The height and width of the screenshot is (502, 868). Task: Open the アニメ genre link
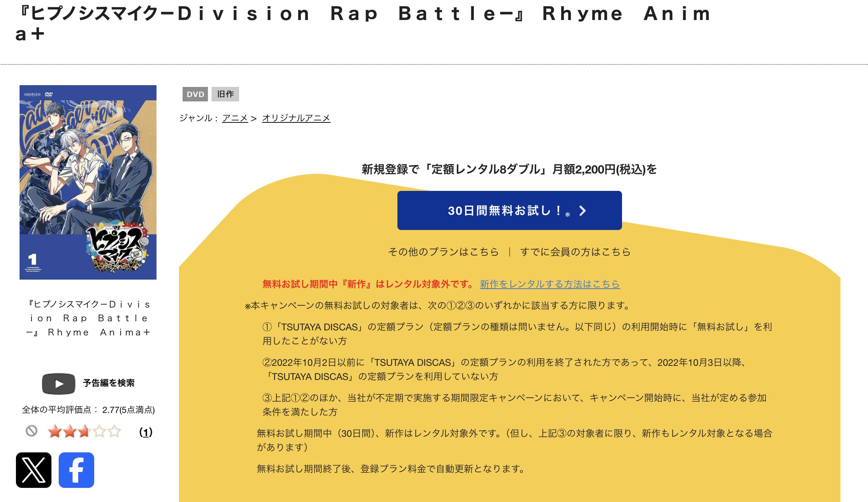235,118
